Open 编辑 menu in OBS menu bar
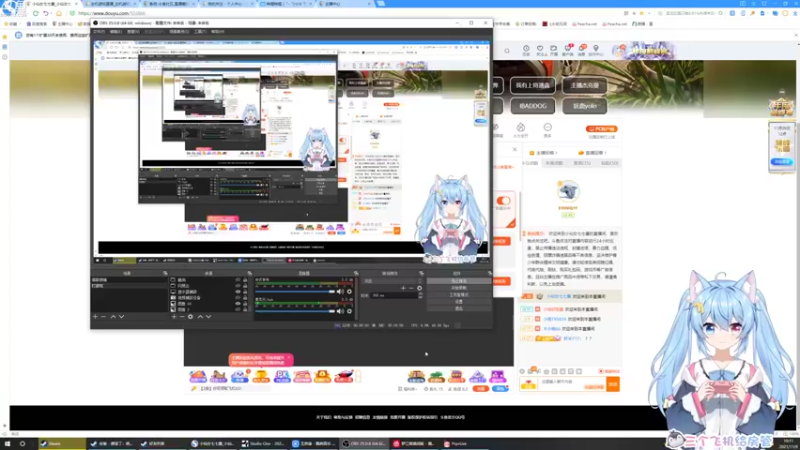800x450 pixels. (116, 32)
